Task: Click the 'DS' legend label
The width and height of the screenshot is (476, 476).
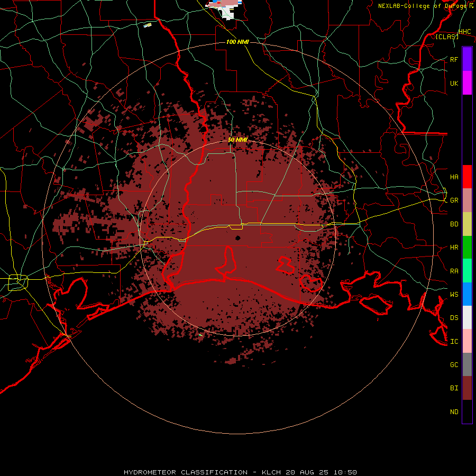Action: [454, 318]
